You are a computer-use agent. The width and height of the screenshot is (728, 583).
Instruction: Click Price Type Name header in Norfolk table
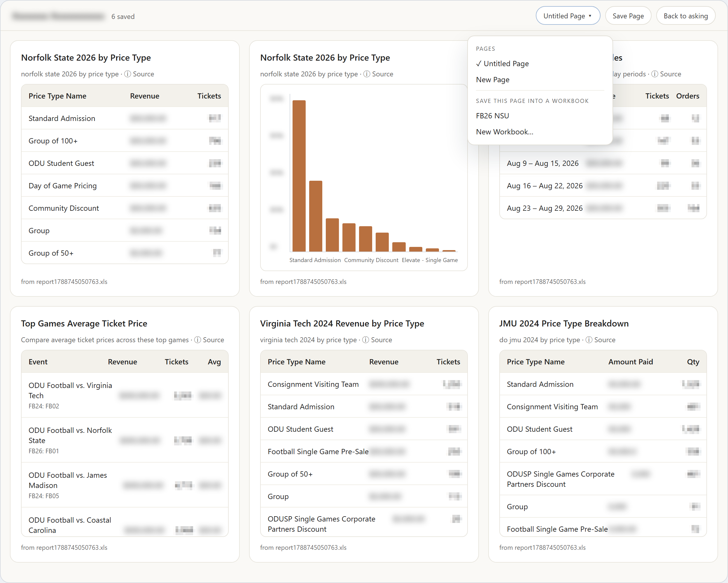(x=57, y=96)
